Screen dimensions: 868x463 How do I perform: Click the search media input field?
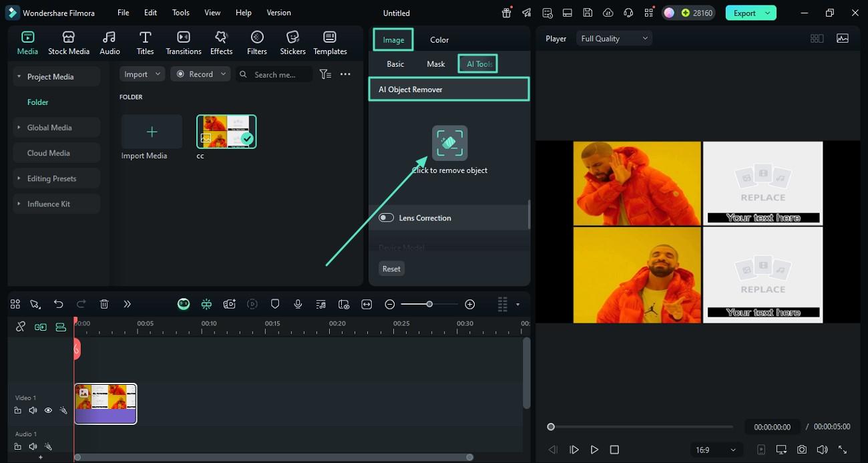274,74
